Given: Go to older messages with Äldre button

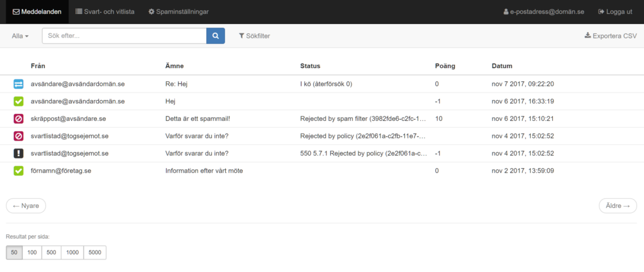Looking at the screenshot, I should point(618,206).
